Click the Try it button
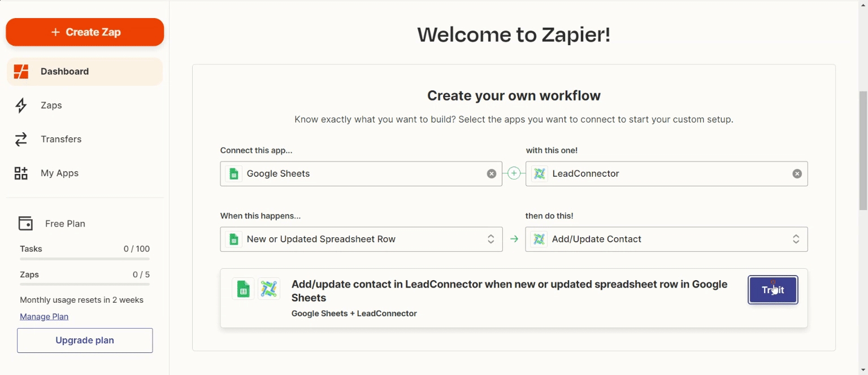 click(x=773, y=290)
